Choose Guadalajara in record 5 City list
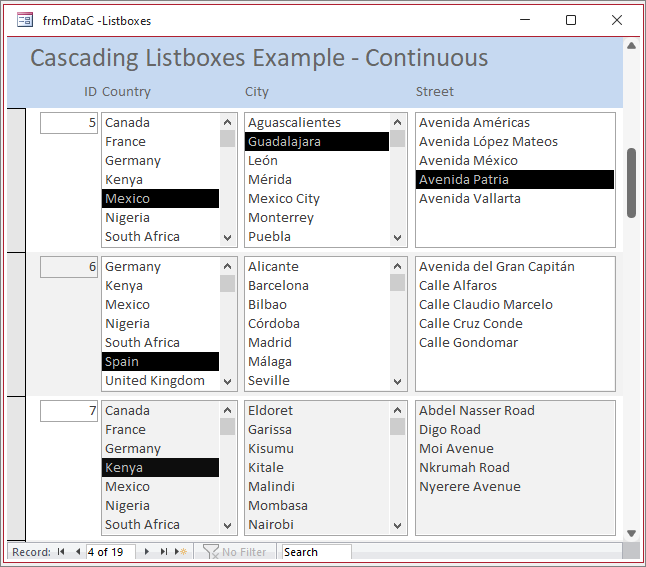646x567 pixels. (317, 141)
